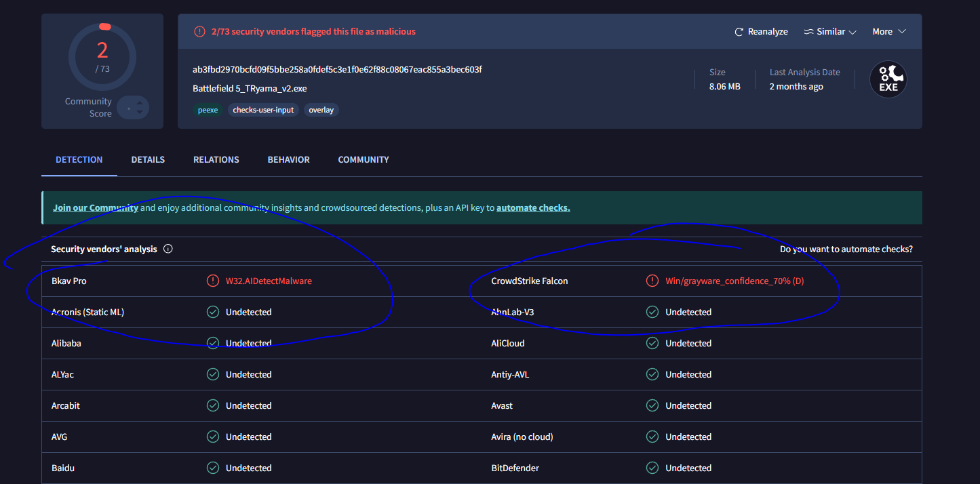Click the Security vendors' analysis heading
Viewport: 980px width, 484px height.
[x=104, y=249]
